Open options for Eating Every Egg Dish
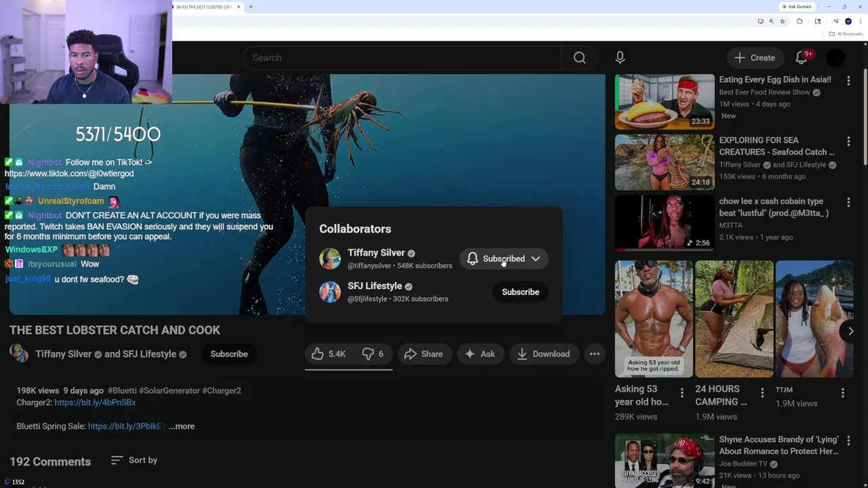Screen dimensions: 868x488 point(848,81)
